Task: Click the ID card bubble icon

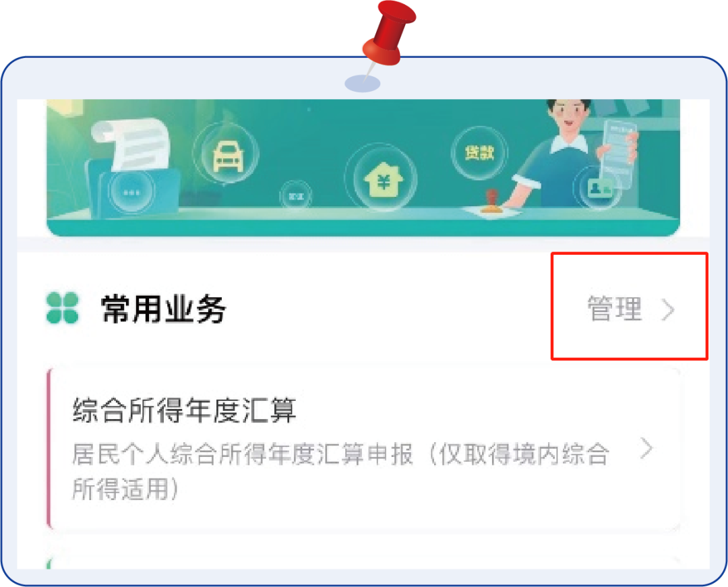Action: click(599, 188)
